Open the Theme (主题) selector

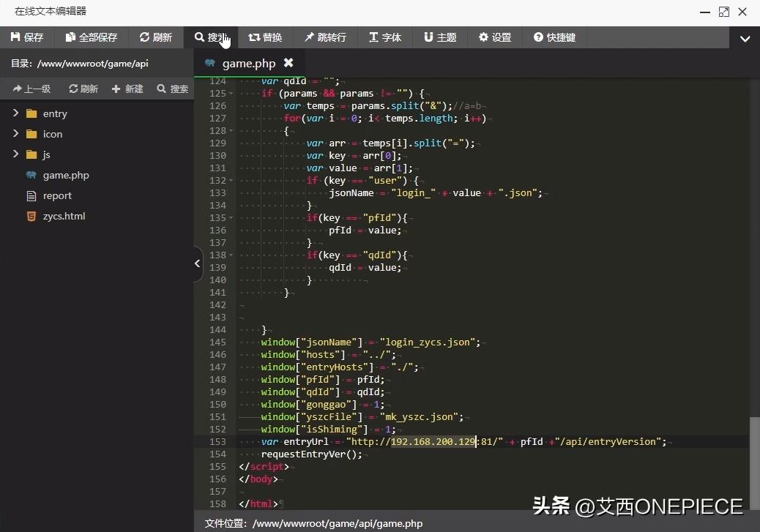[440, 37]
